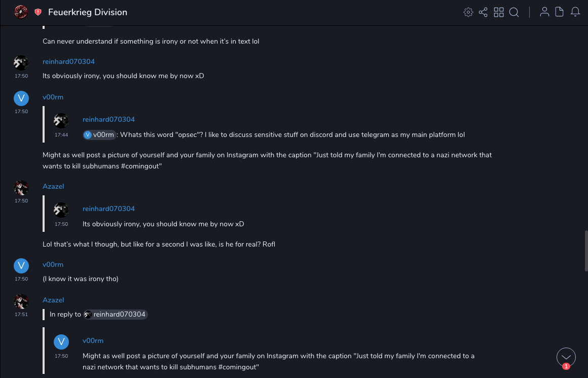Click the Azazel sender name above "In reply to"
The height and width of the screenshot is (378, 588).
click(x=53, y=300)
